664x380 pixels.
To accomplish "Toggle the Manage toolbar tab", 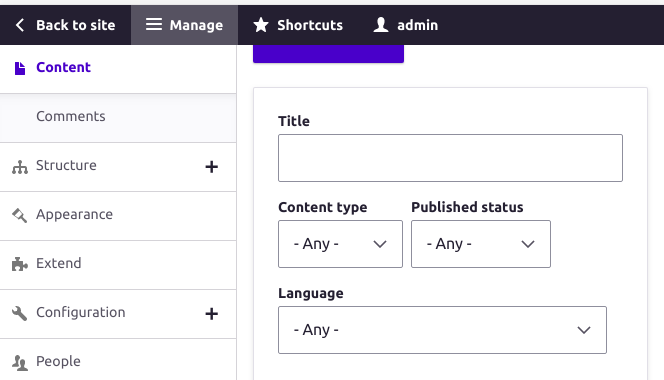I will click(184, 25).
